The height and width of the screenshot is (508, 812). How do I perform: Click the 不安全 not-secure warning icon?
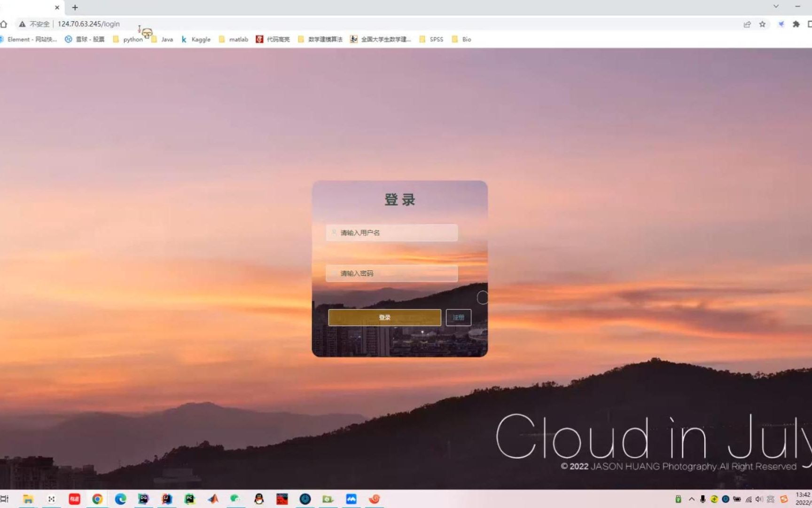pyautogui.click(x=22, y=24)
